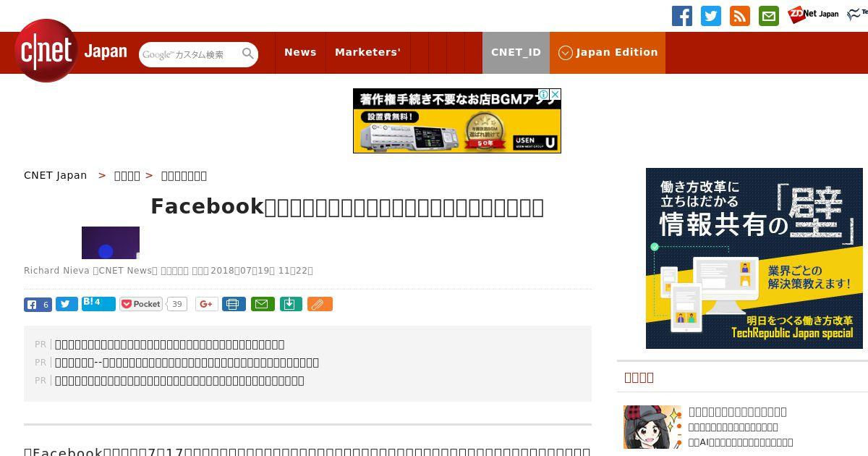The width and height of the screenshot is (868, 456).
Task: Click the green newsletter mail icon in the top bar
Action: (x=769, y=16)
